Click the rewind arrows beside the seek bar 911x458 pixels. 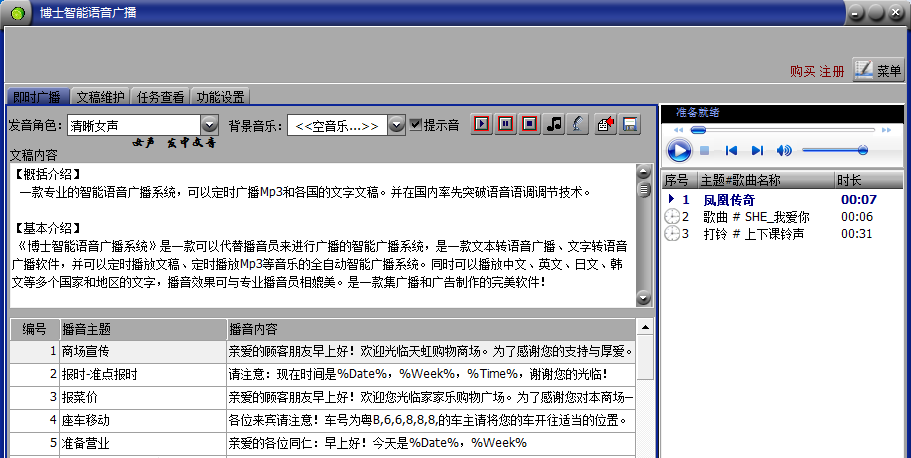tap(678, 130)
